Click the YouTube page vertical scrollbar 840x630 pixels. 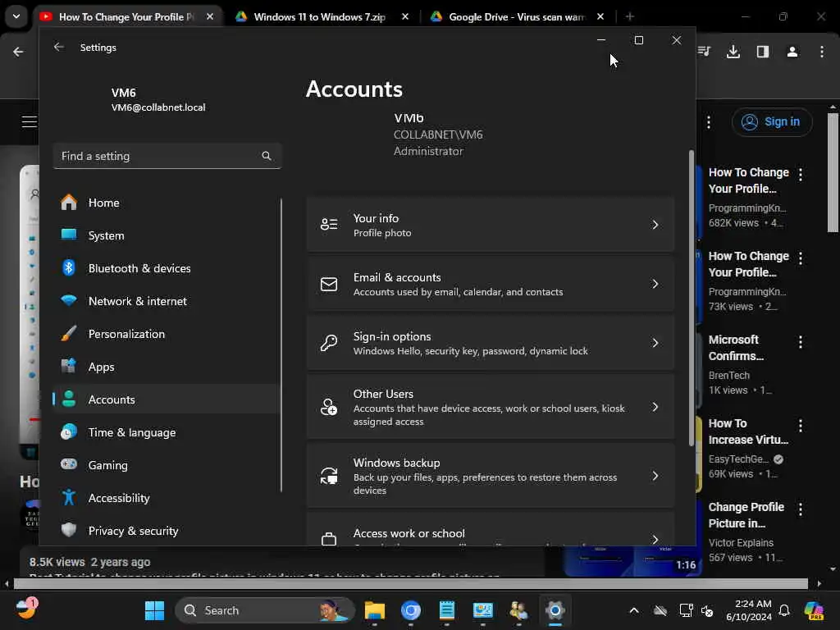pyautogui.click(x=833, y=172)
